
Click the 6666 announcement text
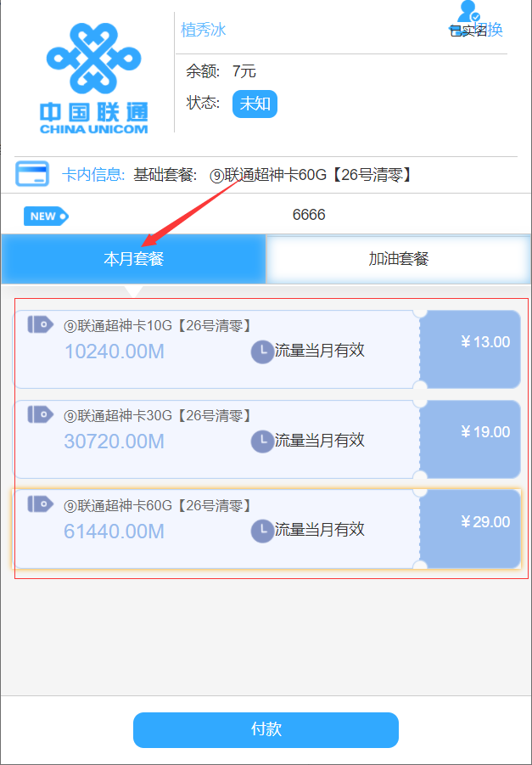[x=309, y=215]
